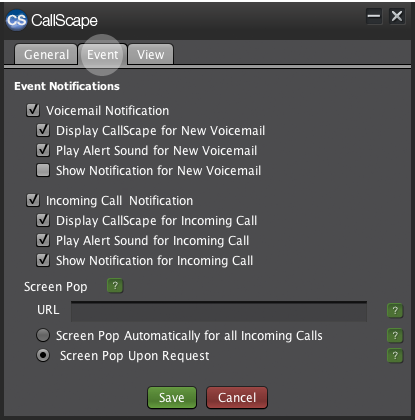Switch to the View tab
Image resolution: width=415 pixels, height=420 pixels.
point(151,54)
